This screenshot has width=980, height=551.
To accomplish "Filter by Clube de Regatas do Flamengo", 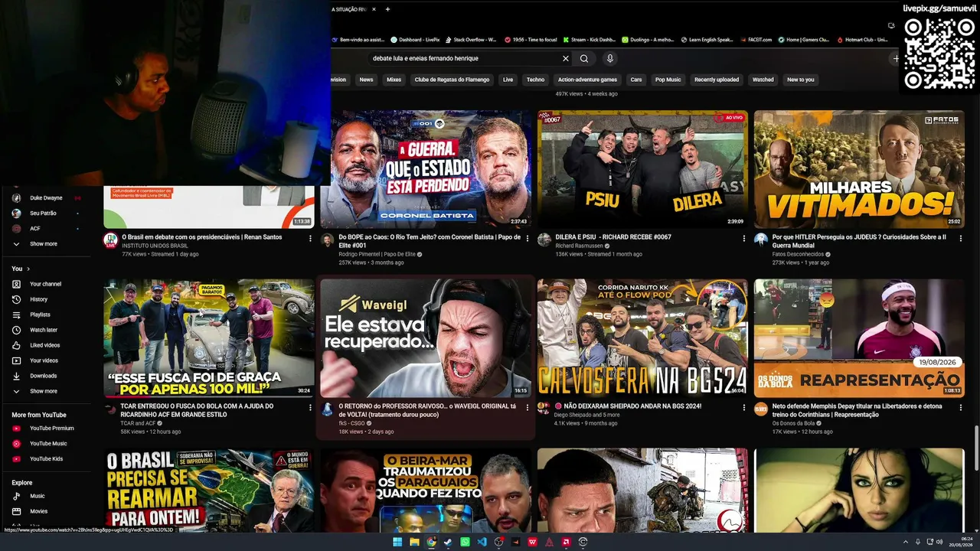I will pyautogui.click(x=452, y=80).
